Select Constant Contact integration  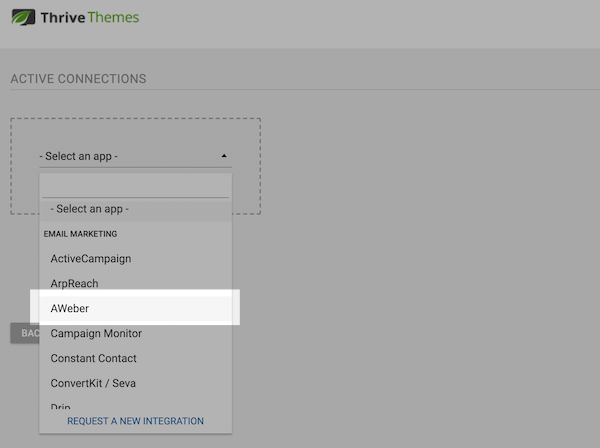[x=93, y=359]
